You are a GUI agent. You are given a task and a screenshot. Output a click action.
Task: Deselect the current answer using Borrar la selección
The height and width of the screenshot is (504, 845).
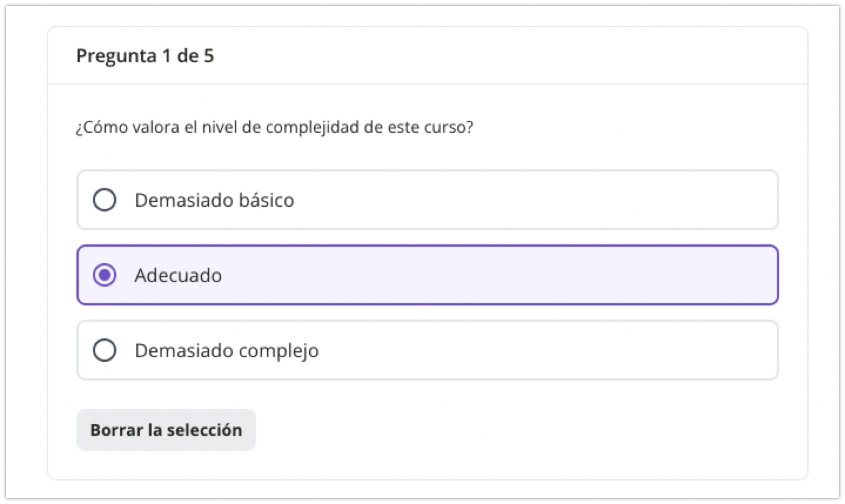[x=166, y=429]
